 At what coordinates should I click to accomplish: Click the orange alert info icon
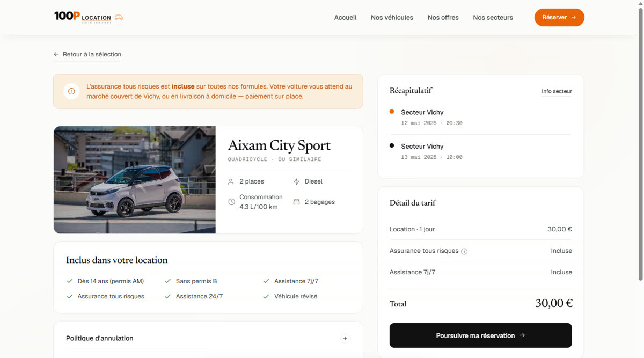tap(71, 91)
